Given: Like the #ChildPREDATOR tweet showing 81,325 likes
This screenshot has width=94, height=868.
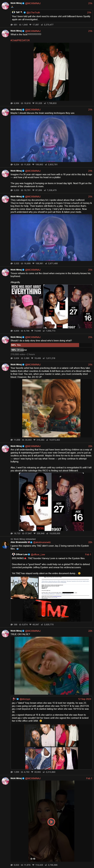Looking at the screenshot, I should pos(34,103).
